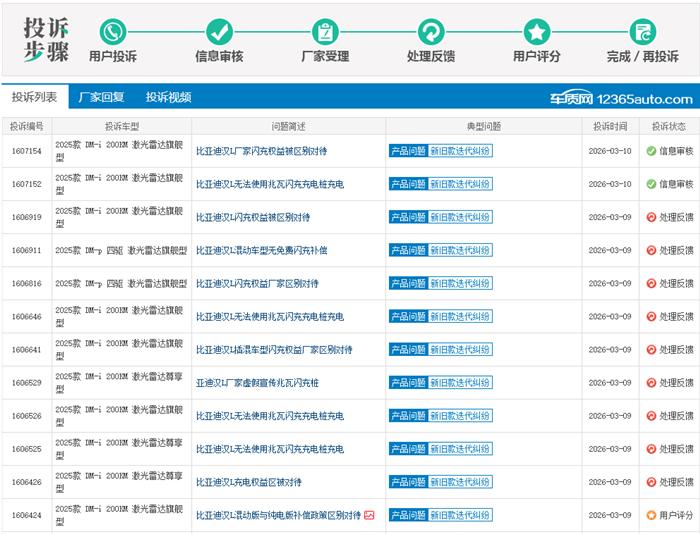Image resolution: width=700 pixels, height=534 pixels.
Task: Click the image icon in complaint 1606424
Action: tap(369, 515)
